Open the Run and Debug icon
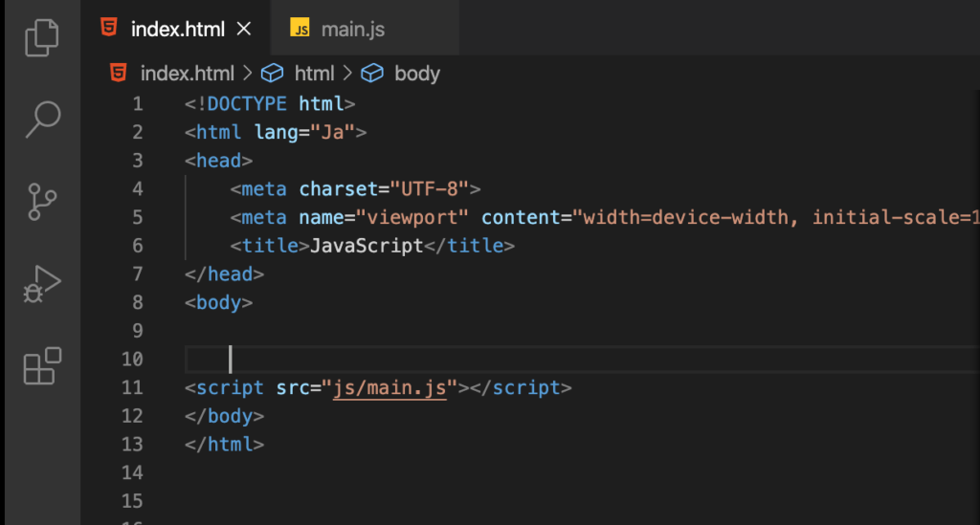Screen dimensions: 980x525 coord(42,284)
